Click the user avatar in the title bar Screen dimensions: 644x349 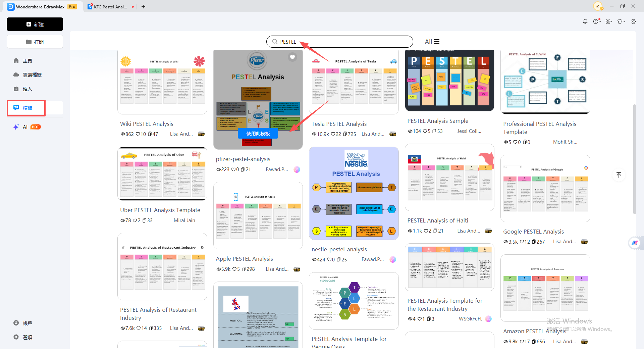click(597, 6)
